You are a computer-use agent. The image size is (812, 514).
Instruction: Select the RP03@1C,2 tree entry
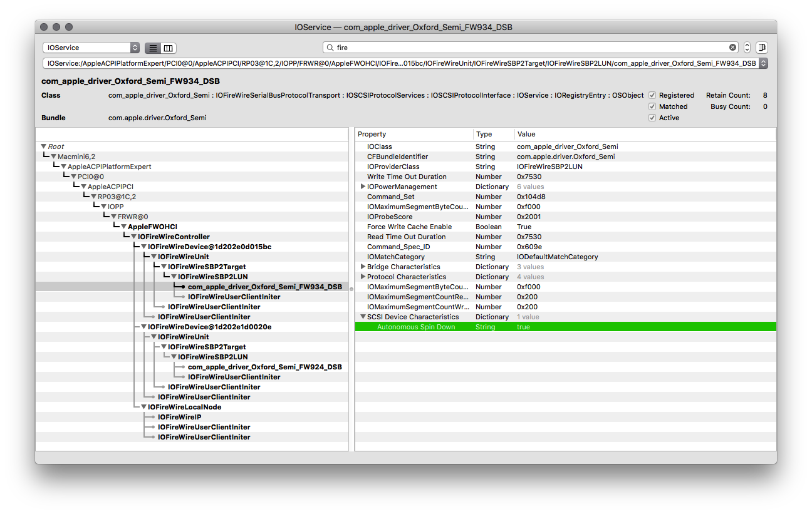click(x=117, y=197)
